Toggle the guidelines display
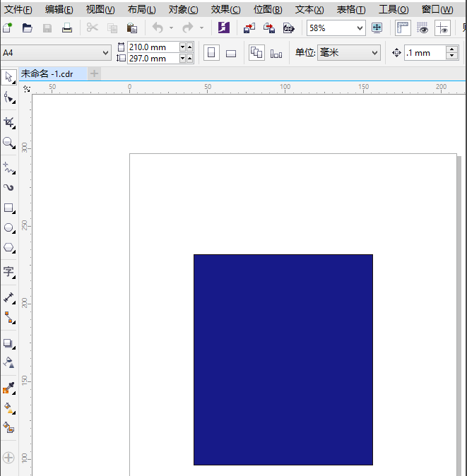 point(442,28)
